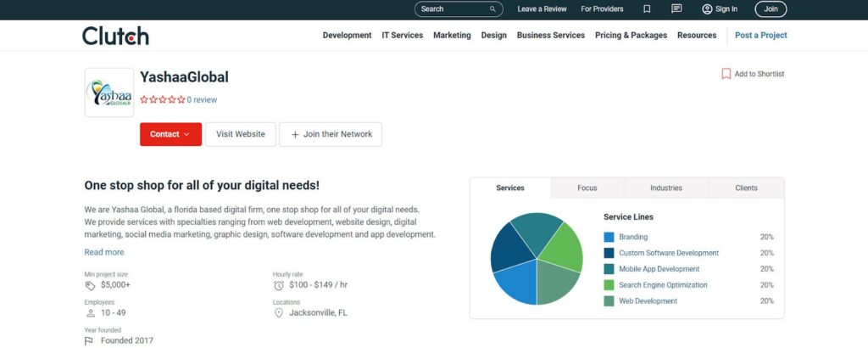
Task: Click the One stop shop heading
Action: pyautogui.click(x=202, y=185)
